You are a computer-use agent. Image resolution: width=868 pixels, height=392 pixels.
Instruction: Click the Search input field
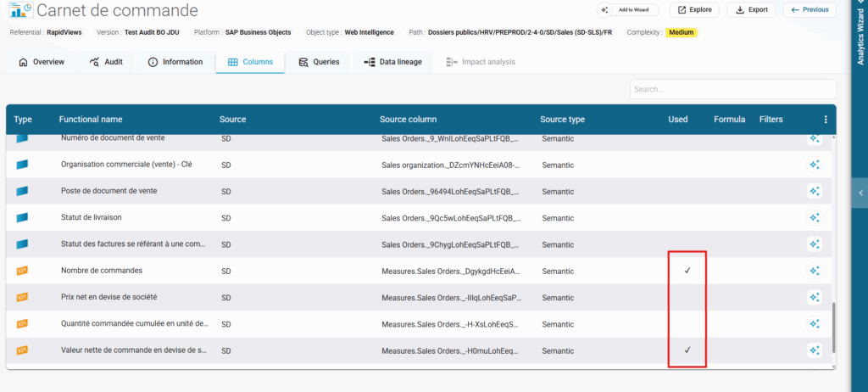point(732,89)
